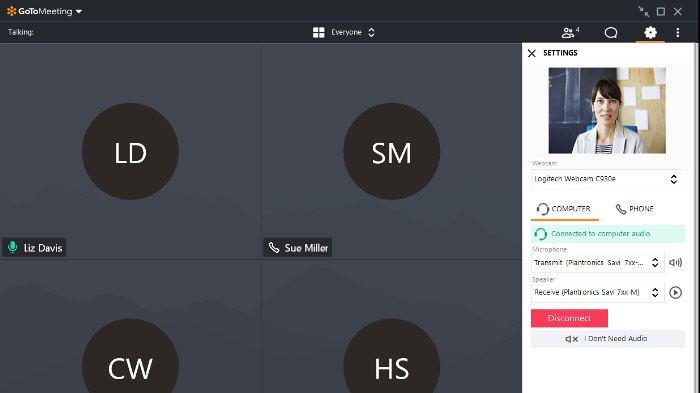The image size is (700, 393).
Task: Click the Liz Davis name label
Action: [x=43, y=248]
